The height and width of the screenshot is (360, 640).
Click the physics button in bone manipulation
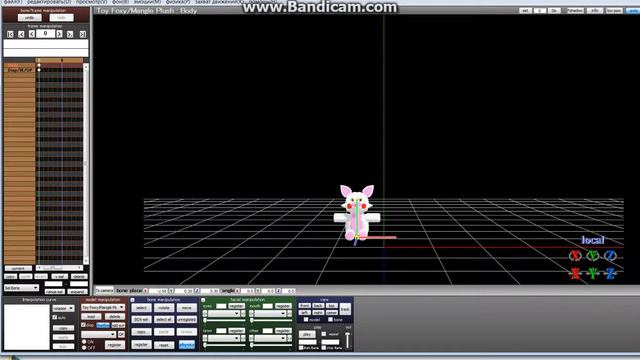pos(187,345)
